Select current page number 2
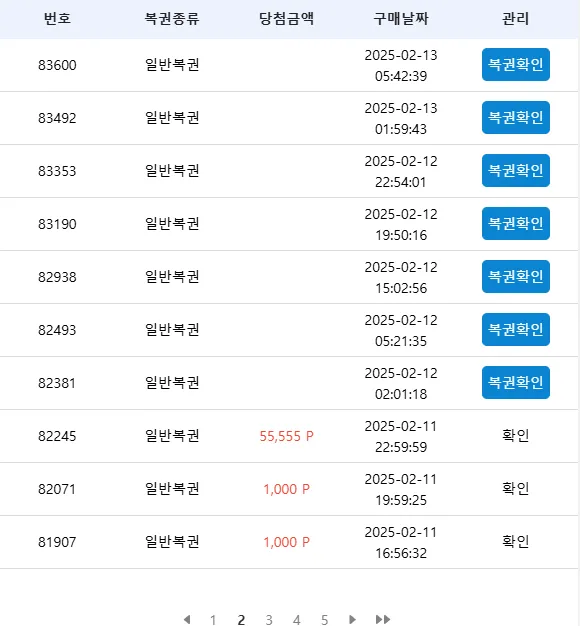 point(241,620)
